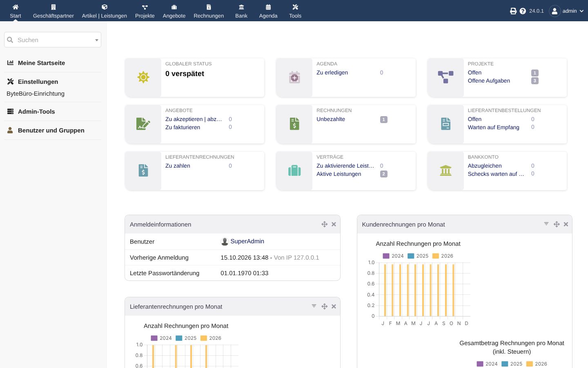Open filter of Kundenrechnungen pro Monat box
588x368 pixels.
pyautogui.click(x=546, y=224)
